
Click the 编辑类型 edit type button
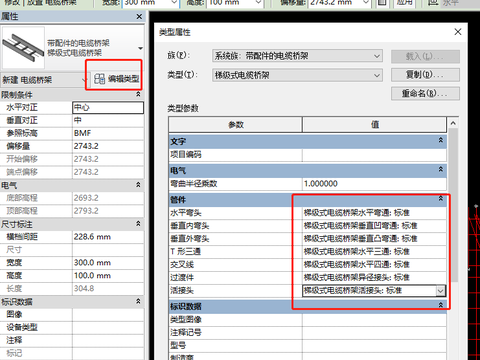[x=116, y=79]
